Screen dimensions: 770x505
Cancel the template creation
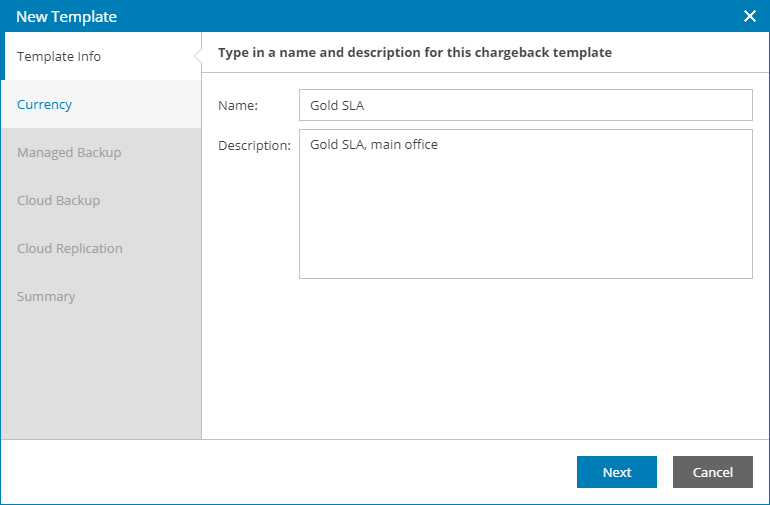(712, 472)
